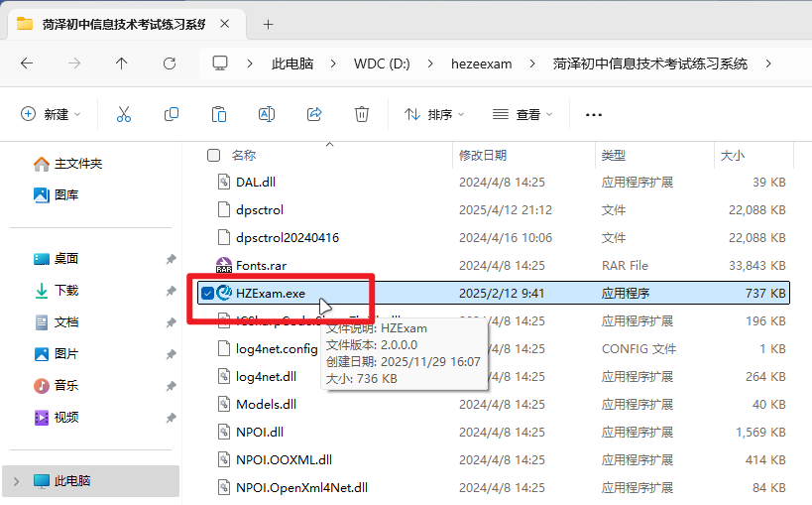
Task: Open the three-dots More options menu
Action: [594, 114]
